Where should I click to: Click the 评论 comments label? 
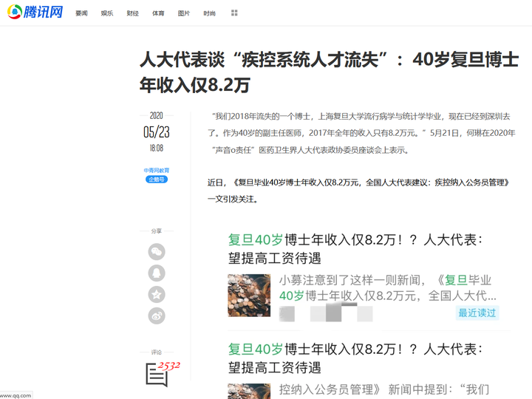[157, 352]
